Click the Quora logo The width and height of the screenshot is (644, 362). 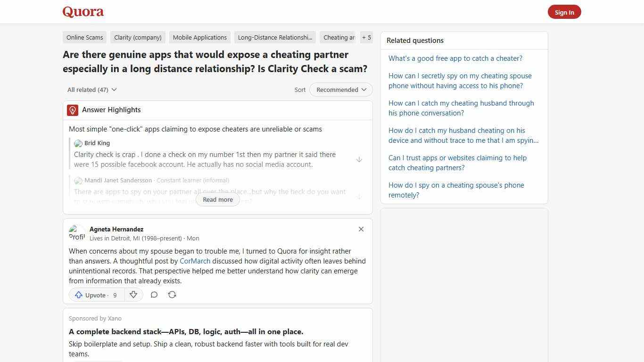tap(83, 11)
